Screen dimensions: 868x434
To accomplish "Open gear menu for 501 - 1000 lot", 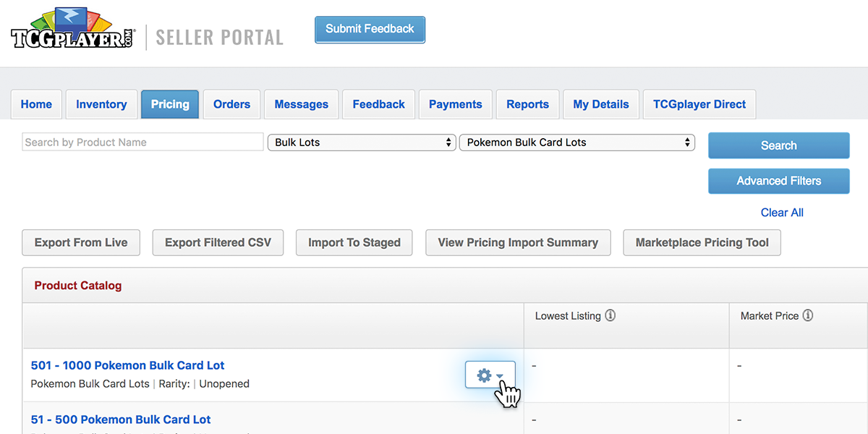I will pos(490,375).
